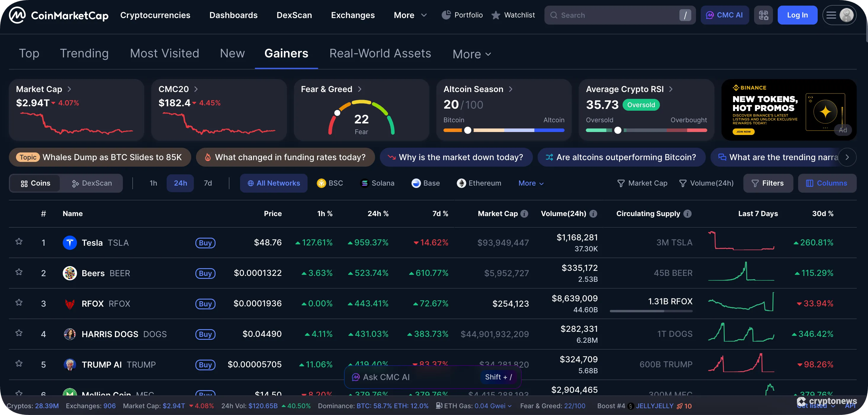
Task: Open the CMC AI assistant
Action: tap(724, 15)
